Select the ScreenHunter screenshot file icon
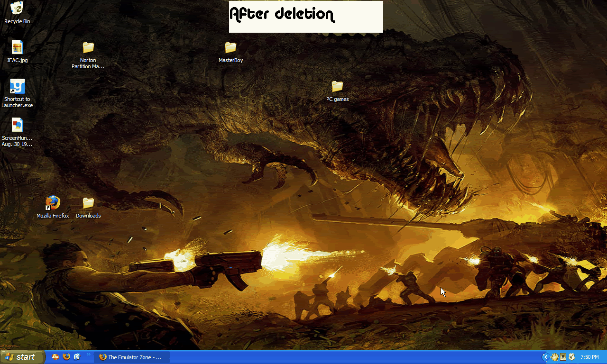The width and height of the screenshot is (607, 364). [17, 125]
